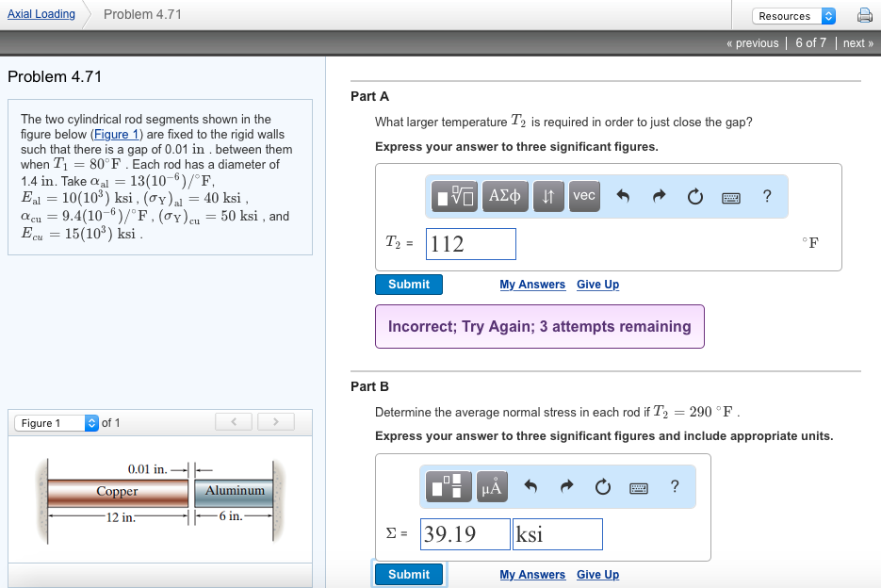This screenshot has width=881, height=588.
Task: Undo last edit in Part B toolbar
Action: click(x=530, y=486)
